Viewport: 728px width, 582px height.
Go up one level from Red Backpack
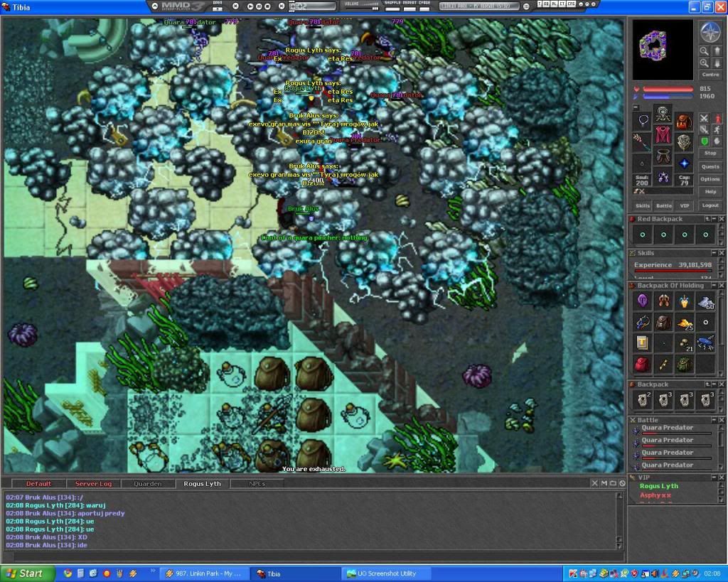[707, 219]
